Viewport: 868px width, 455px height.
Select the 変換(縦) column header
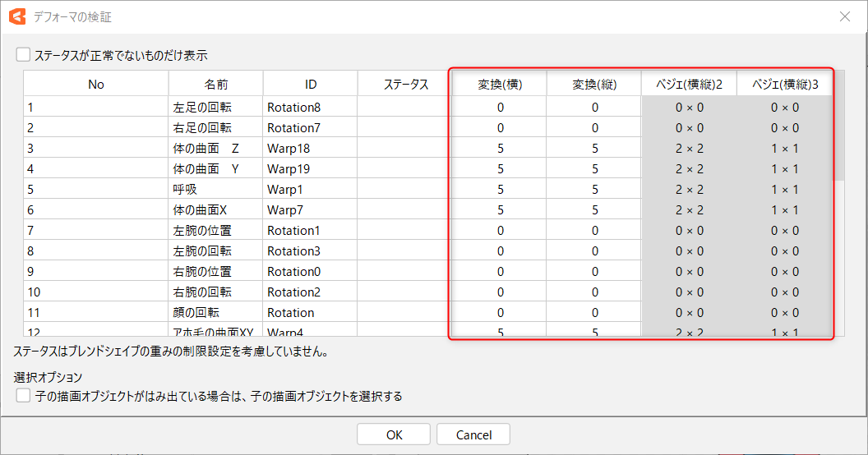[x=594, y=84]
